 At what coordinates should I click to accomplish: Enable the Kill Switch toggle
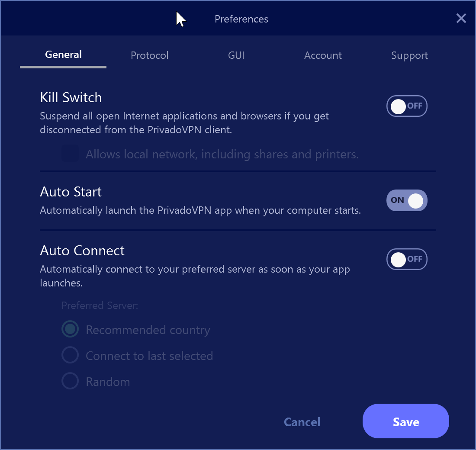coord(406,106)
